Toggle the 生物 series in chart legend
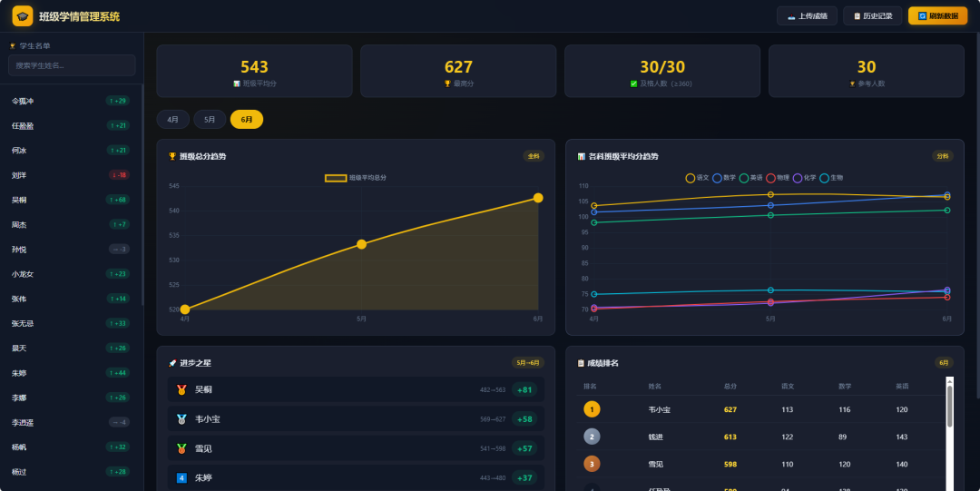 [832, 178]
